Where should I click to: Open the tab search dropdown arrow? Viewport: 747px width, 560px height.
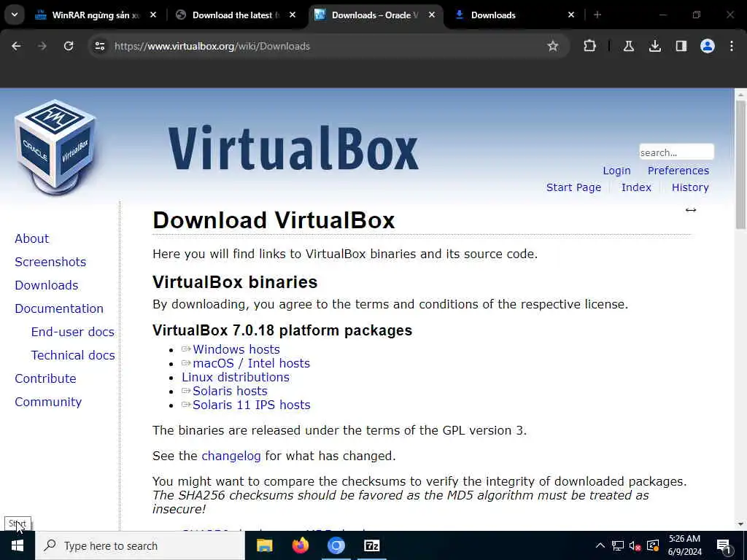[15, 15]
